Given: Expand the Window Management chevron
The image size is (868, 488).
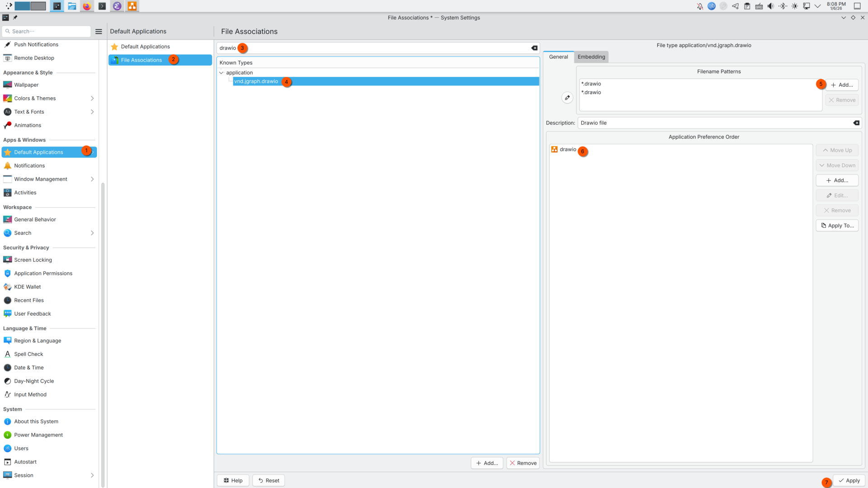Looking at the screenshot, I should click(92, 179).
